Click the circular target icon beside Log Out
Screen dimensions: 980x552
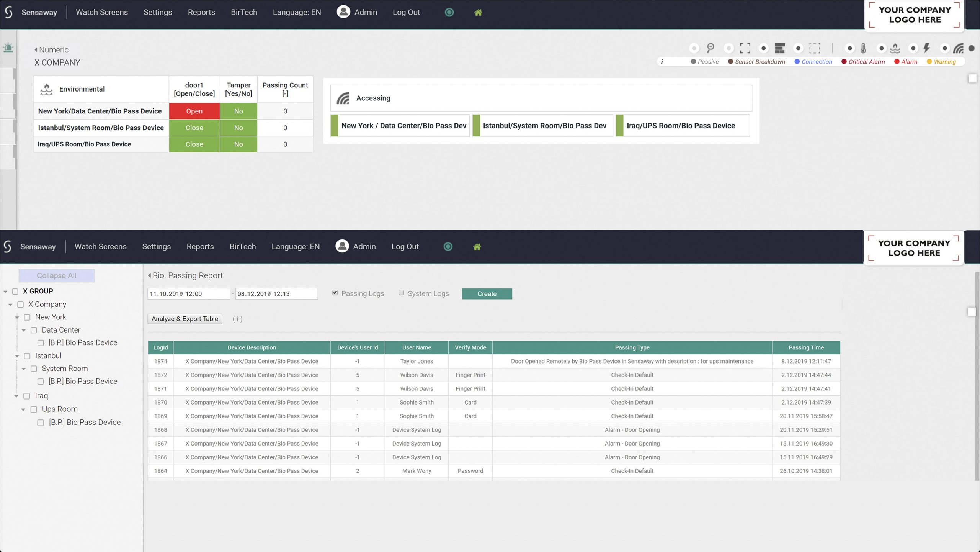click(449, 12)
